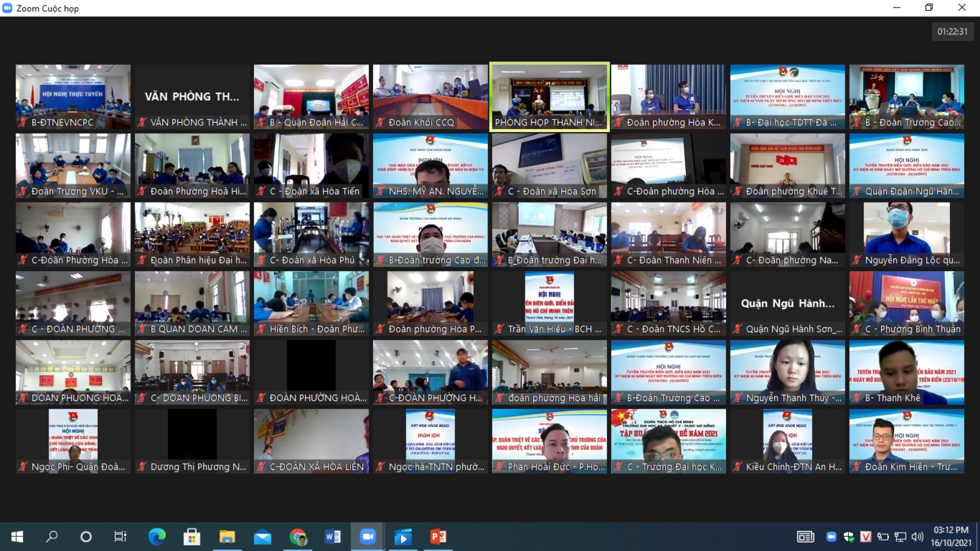980x551 pixels.
Task: Open the Movies & TV taskbar icon
Action: [403, 537]
